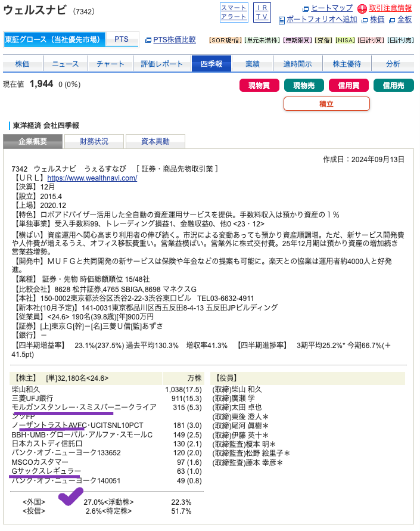420x531 pixels.
Task: Open the 株主優待 tab
Action: [x=347, y=64]
